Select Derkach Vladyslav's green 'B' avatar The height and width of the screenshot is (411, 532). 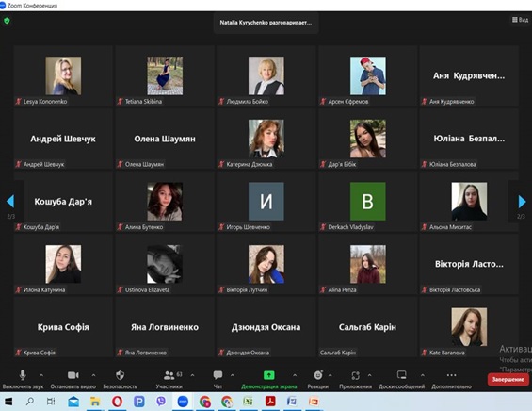click(x=368, y=202)
